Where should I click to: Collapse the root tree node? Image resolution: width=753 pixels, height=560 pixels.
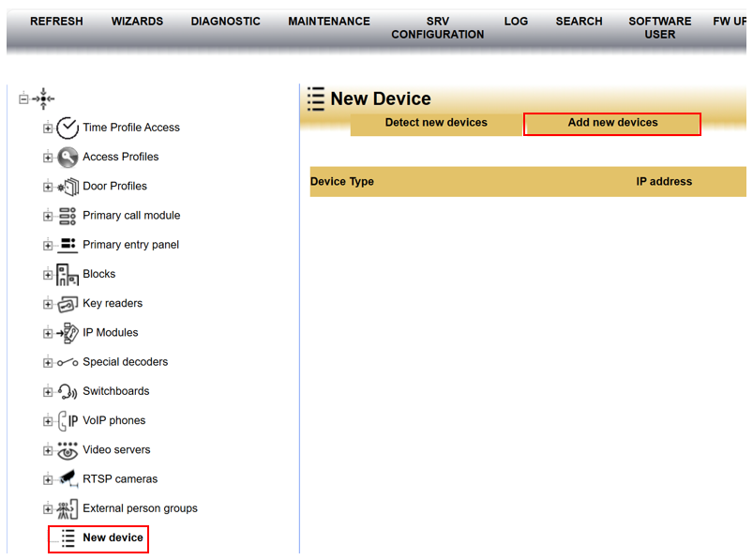pos(23,98)
